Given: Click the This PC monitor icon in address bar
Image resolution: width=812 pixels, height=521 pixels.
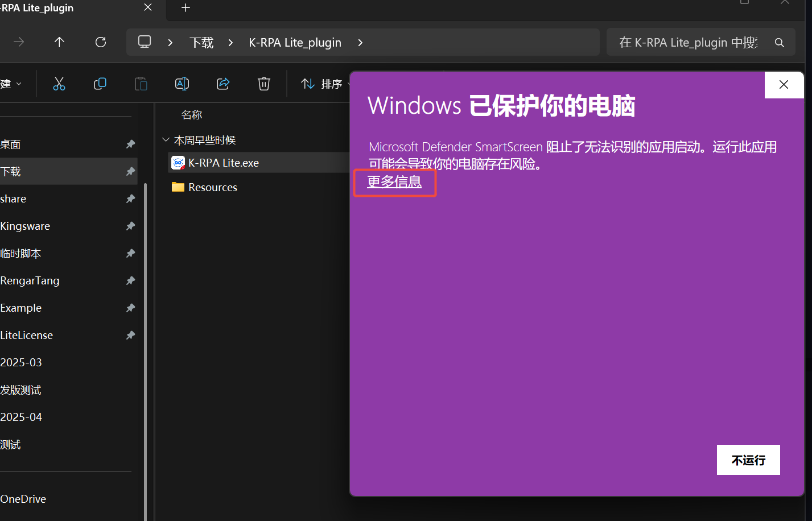Looking at the screenshot, I should click(x=145, y=42).
